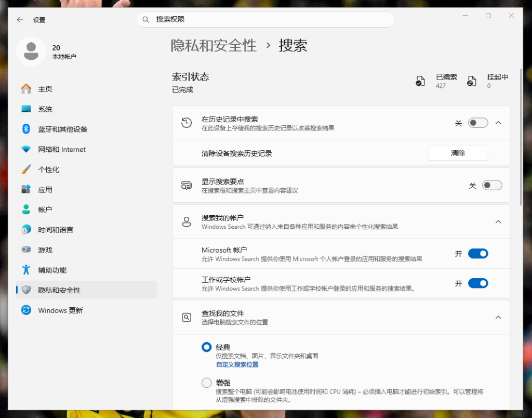Click the 显示搜索要点 highlights icon
Screen dimensions: 532x418
[187, 186]
